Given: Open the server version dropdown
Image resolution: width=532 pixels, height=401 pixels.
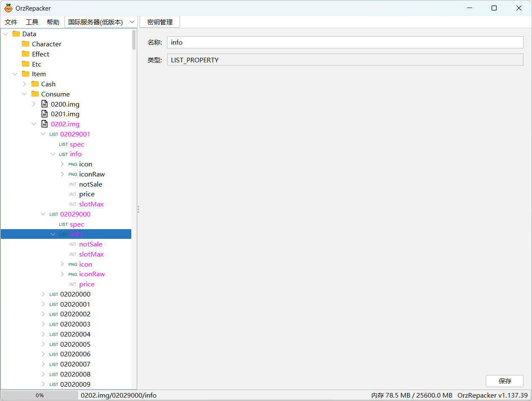Looking at the screenshot, I should coord(101,22).
